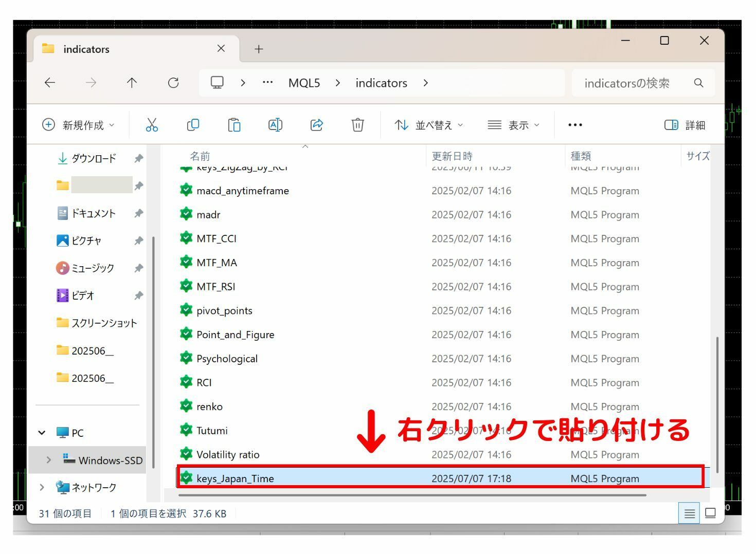This screenshot has width=756, height=554.
Task: Cut the selected file with scissors icon
Action: (152, 124)
